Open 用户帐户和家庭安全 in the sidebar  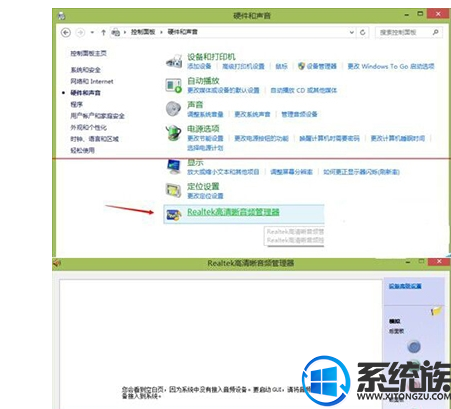97,116
